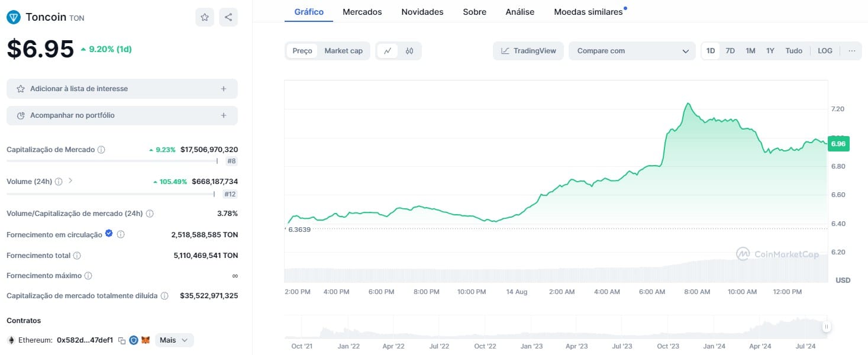Screen dimensions: 868x355
Task: Switch chart to candlestick view
Action: point(409,51)
